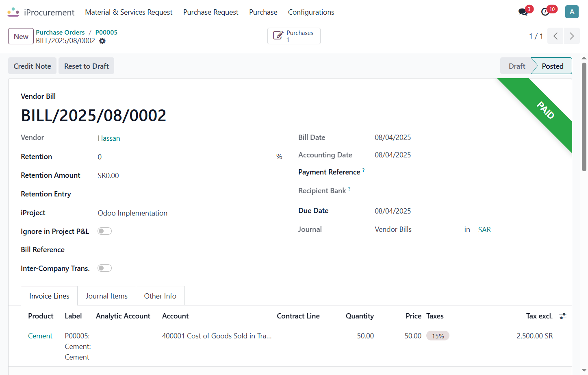588x375 pixels.
Task: Open the Cement product link
Action: pyautogui.click(x=40, y=336)
